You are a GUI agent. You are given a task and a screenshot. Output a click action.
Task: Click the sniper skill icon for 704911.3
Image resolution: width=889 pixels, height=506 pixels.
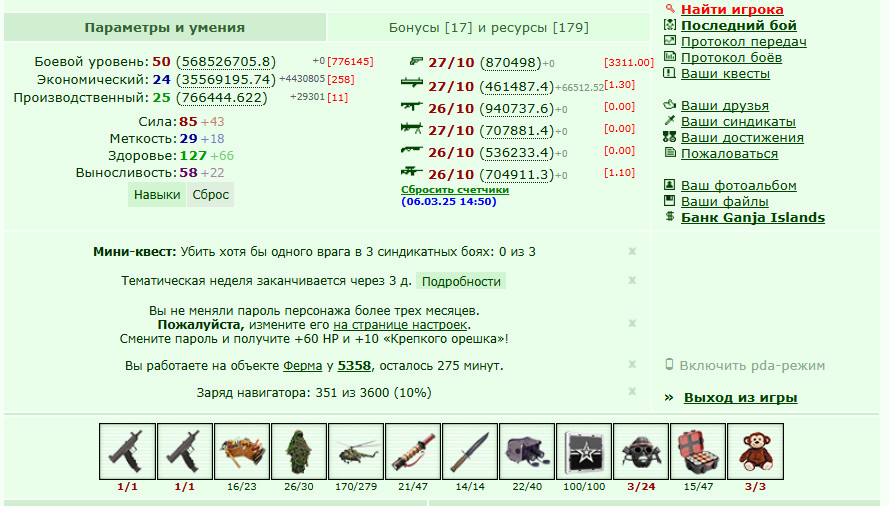pyautogui.click(x=412, y=171)
